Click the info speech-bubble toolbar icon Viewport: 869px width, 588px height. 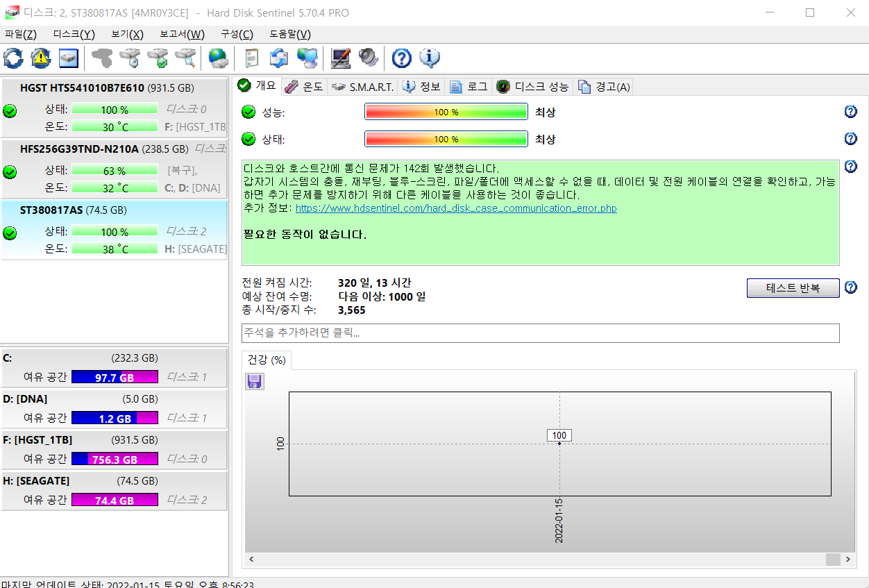[x=429, y=58]
